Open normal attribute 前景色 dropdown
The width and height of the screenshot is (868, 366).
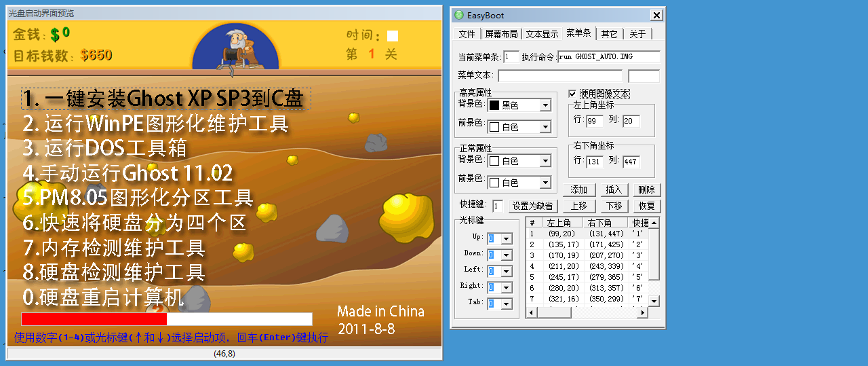tap(545, 183)
